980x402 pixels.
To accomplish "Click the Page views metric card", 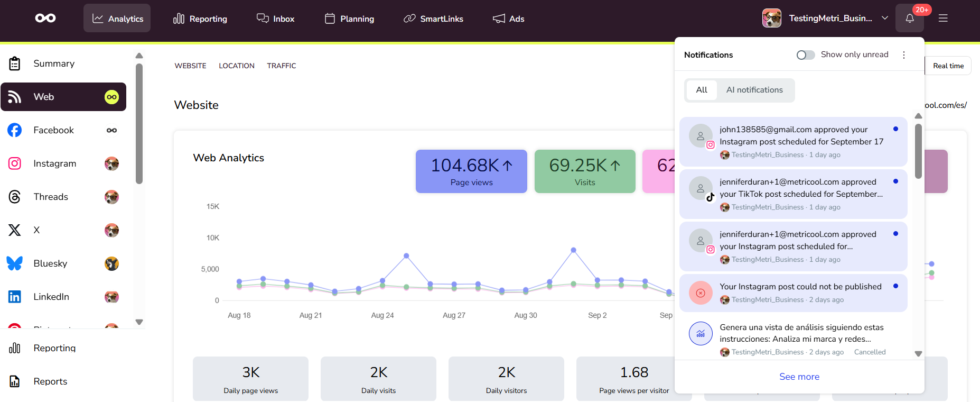I will click(471, 171).
